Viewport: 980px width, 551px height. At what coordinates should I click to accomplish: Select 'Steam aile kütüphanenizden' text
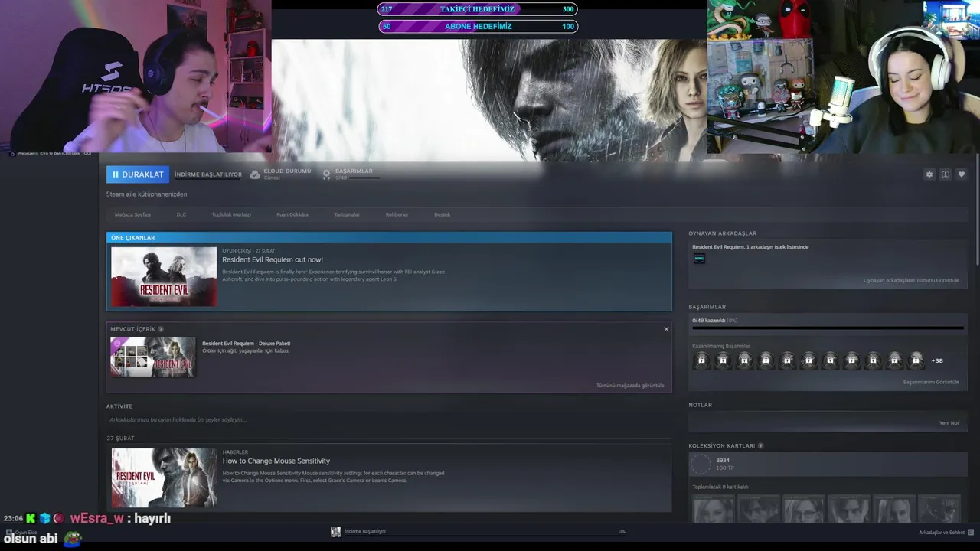tap(146, 194)
